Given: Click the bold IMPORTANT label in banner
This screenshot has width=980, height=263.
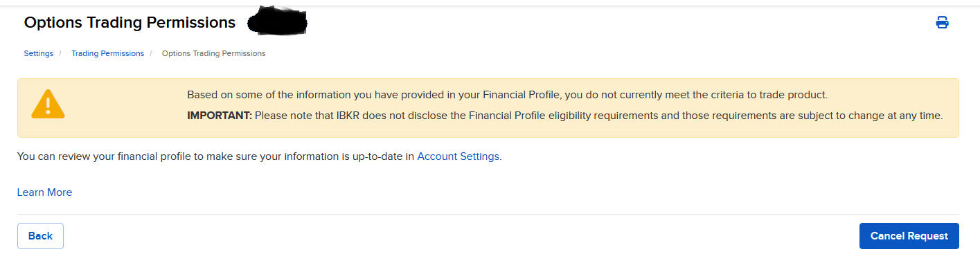Looking at the screenshot, I should [220, 116].
